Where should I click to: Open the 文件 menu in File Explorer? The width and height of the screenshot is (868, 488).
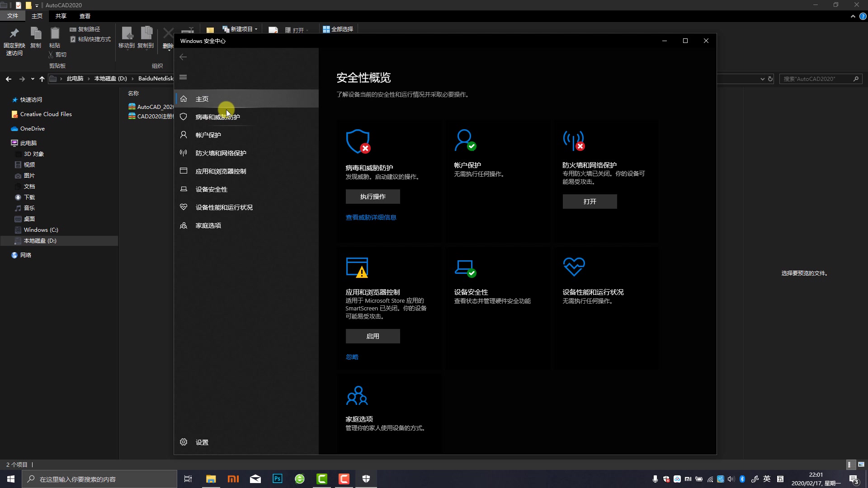13,16
